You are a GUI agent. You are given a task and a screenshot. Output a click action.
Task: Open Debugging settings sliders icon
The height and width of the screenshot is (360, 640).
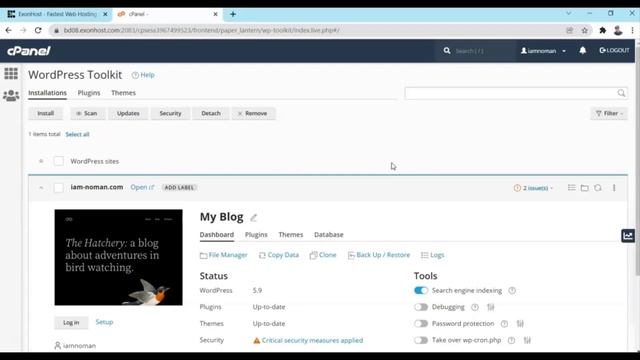click(x=491, y=307)
